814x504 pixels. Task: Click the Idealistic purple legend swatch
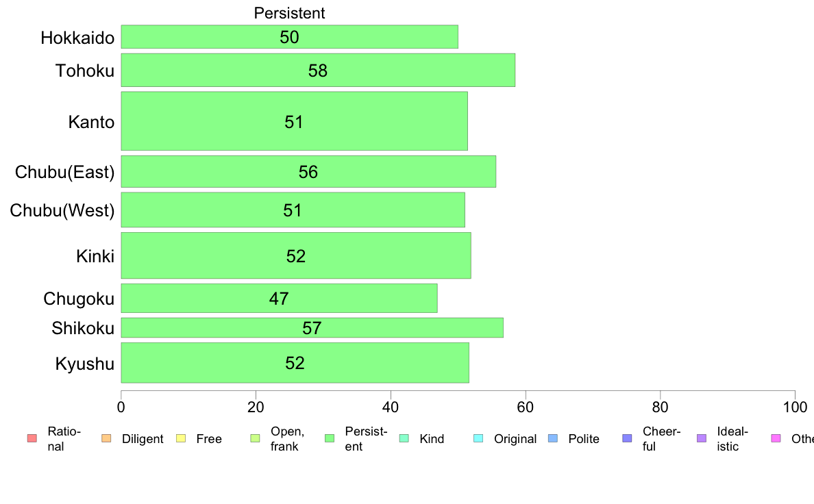702,438
